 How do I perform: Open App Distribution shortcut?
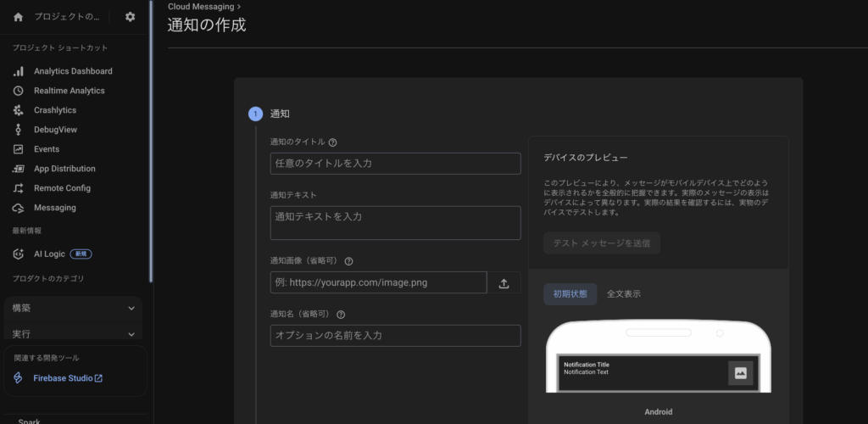(64, 169)
